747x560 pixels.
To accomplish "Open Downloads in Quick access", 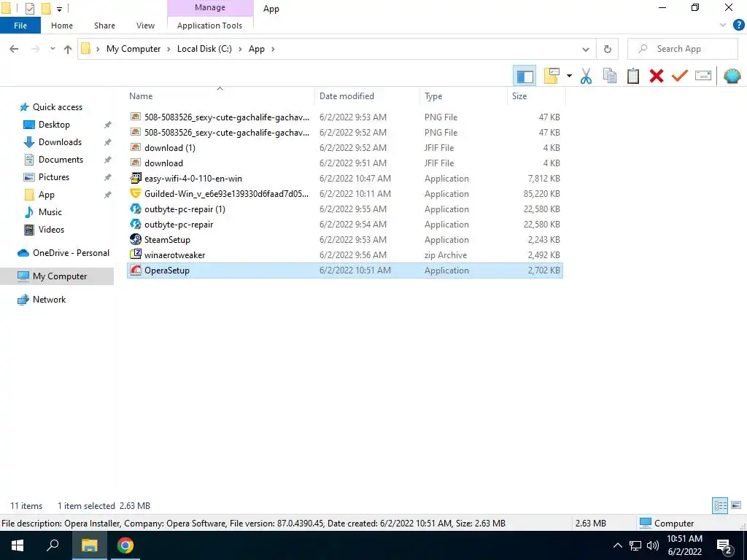I will pos(60,142).
